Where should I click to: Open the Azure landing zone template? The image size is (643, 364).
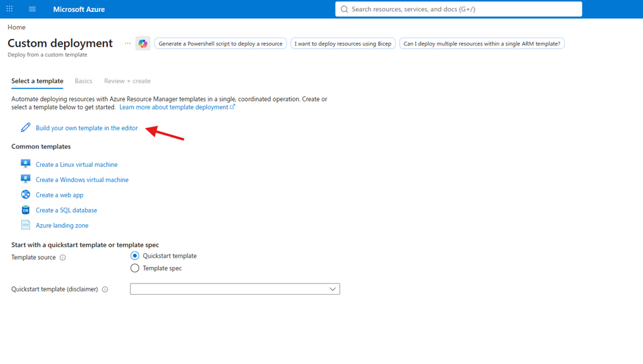(x=62, y=225)
